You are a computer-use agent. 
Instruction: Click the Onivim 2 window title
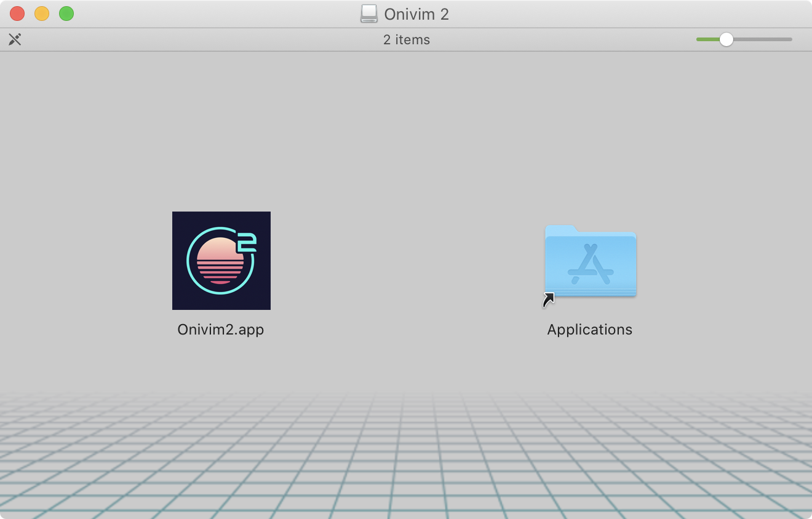[416, 14]
